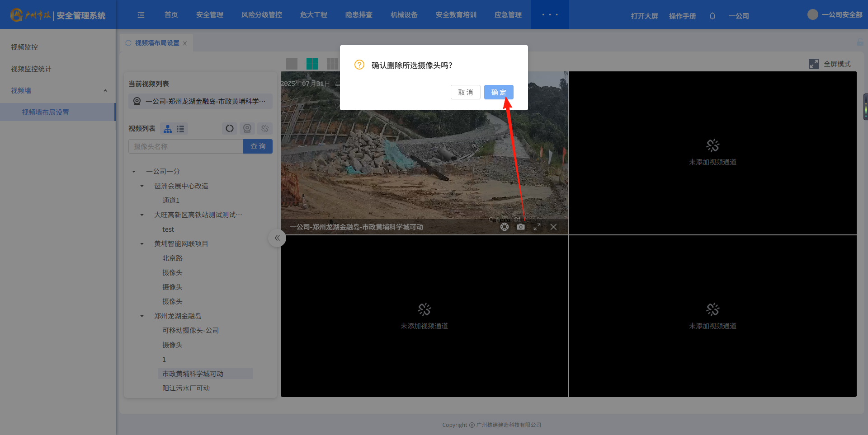Screen dimensions: 868x435
Task: Collapse the 视频墙 sidebar submenu
Action: click(x=105, y=91)
